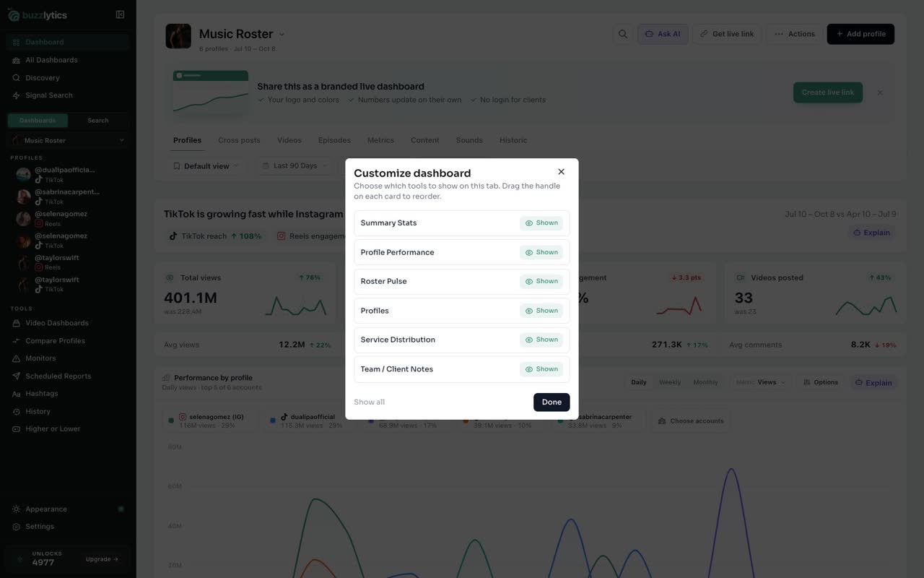Screen dimensions: 924x578
Task: Toggle Summary Stats visibility Shown button
Action: (541, 223)
